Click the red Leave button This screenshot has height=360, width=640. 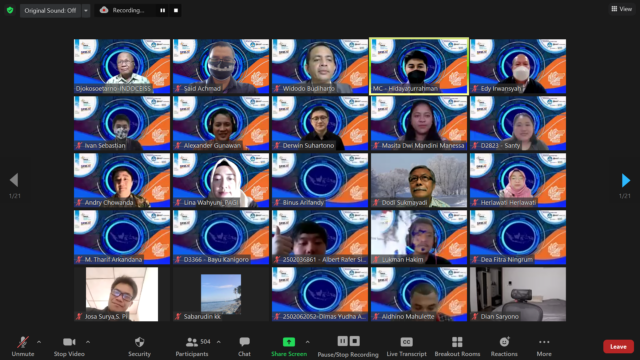618,347
